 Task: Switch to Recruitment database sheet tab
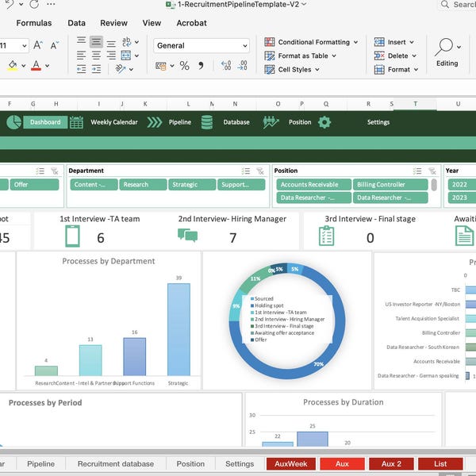click(x=116, y=463)
